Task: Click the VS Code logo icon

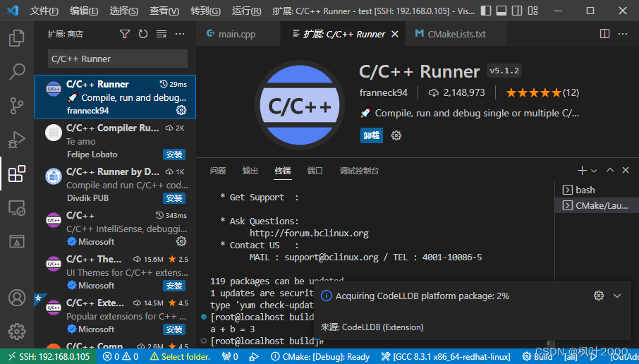Action: point(13,11)
